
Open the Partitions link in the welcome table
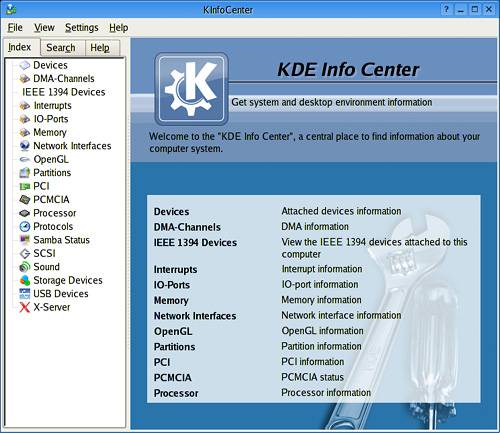[174, 347]
